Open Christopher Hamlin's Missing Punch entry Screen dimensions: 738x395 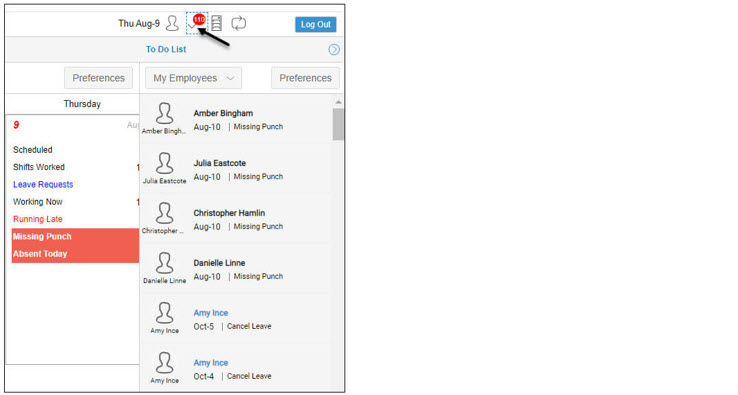pyautogui.click(x=236, y=219)
